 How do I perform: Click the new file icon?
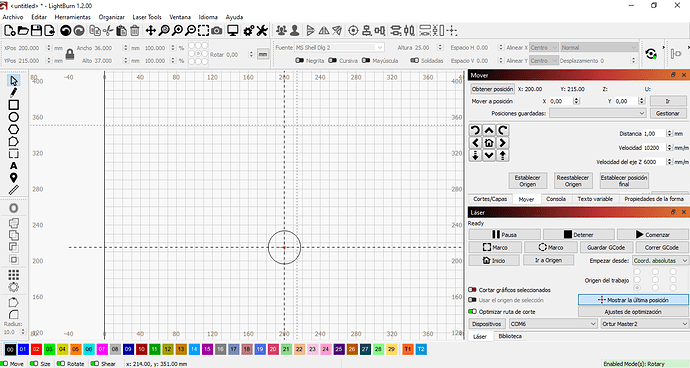pos(10,30)
